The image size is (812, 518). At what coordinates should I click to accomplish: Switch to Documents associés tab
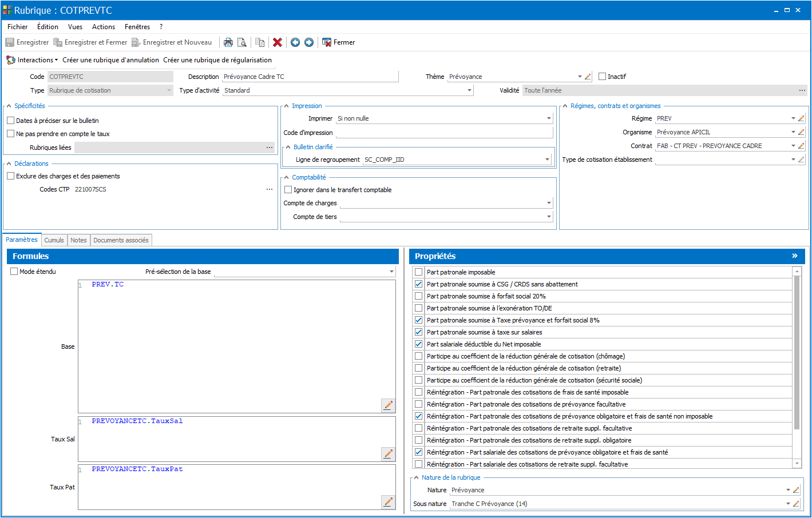(x=121, y=240)
